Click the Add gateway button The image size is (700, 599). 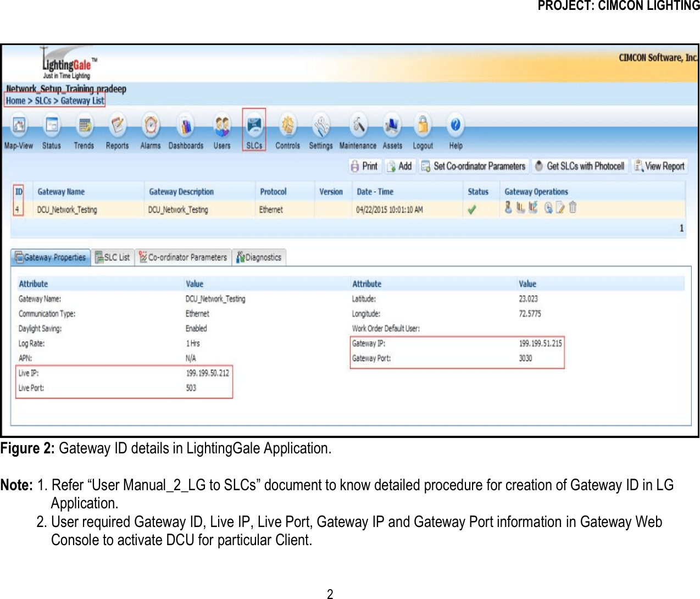click(399, 166)
